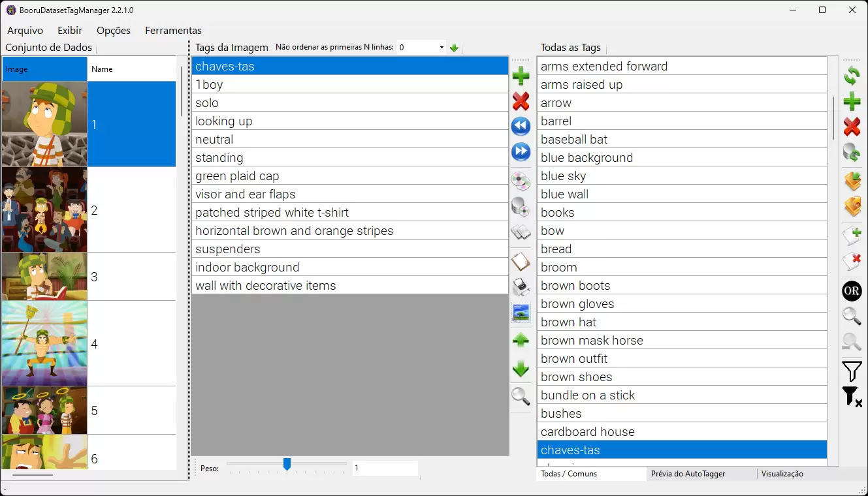The width and height of the screenshot is (868, 496).
Task: Select 'blue sky' in all tags list
Action: [682, 176]
